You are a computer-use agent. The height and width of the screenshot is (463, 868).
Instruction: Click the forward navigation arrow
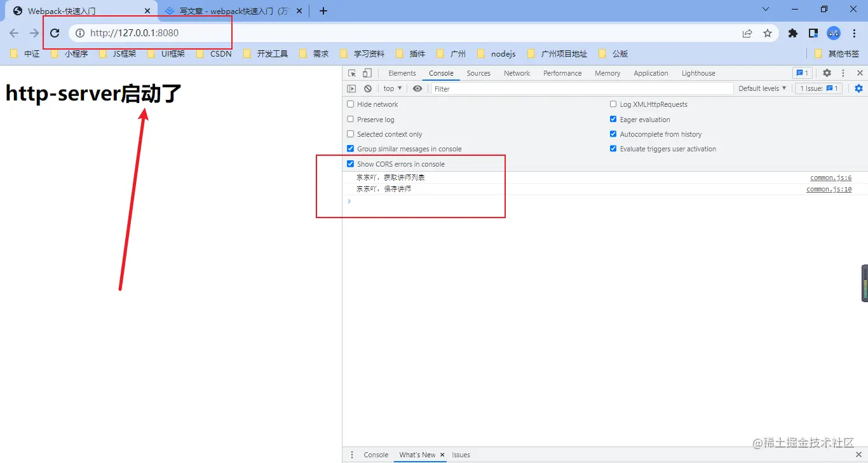(x=34, y=33)
